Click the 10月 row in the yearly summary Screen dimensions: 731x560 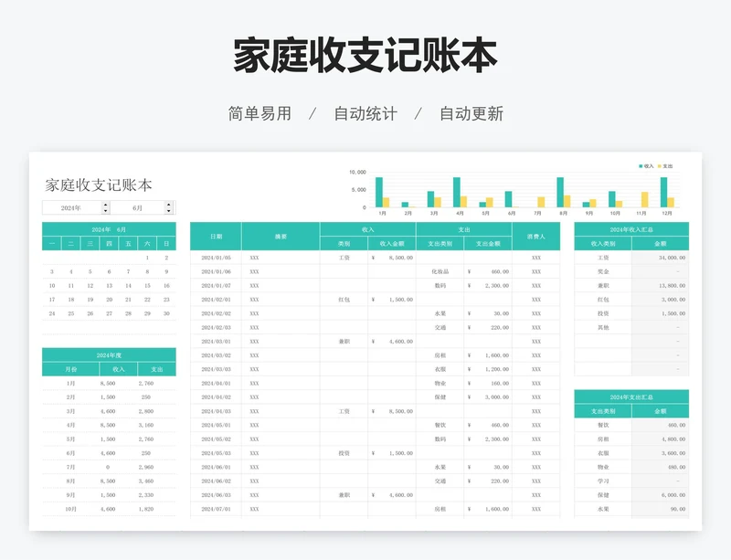click(x=109, y=509)
